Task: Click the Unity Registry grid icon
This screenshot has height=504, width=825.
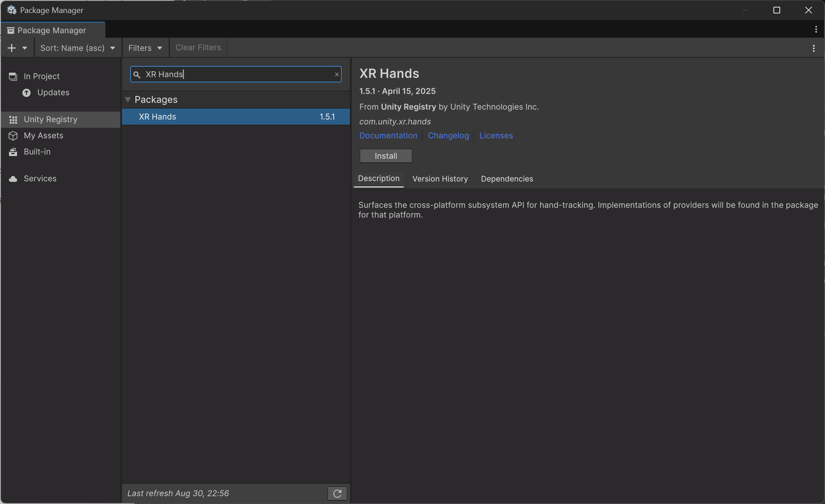Action: click(13, 120)
